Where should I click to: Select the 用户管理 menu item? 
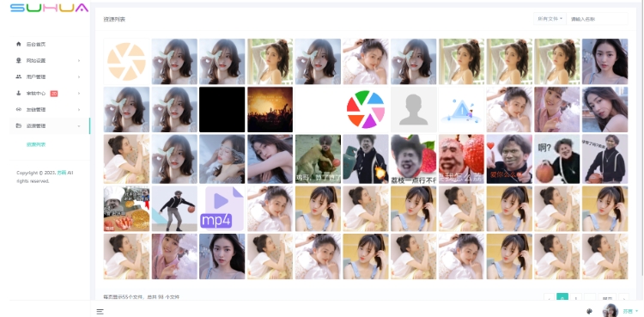coord(49,76)
